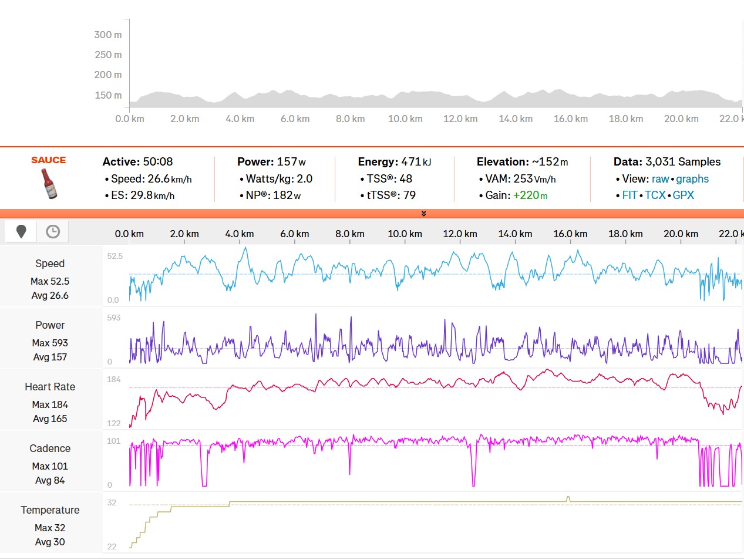744x560 pixels.
Task: Click the SAUCE logo text
Action: tap(49, 160)
